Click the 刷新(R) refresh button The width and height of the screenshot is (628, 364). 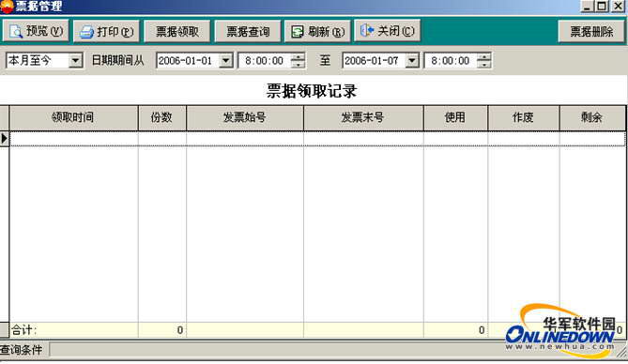(x=317, y=31)
